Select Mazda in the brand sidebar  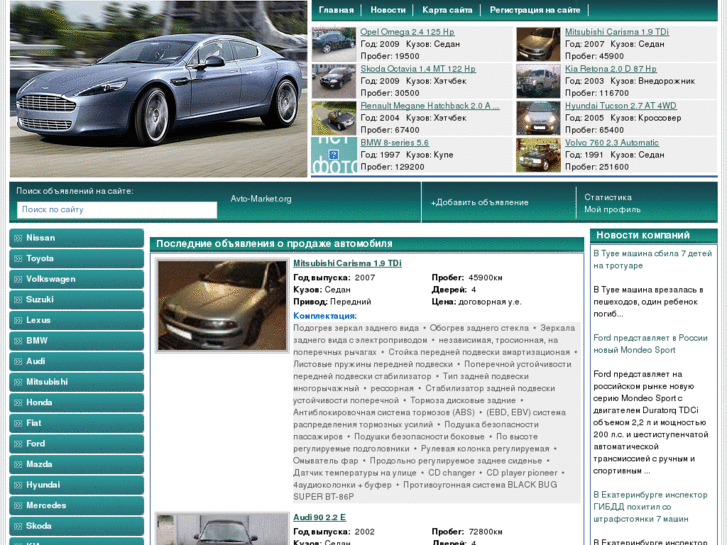click(x=77, y=464)
